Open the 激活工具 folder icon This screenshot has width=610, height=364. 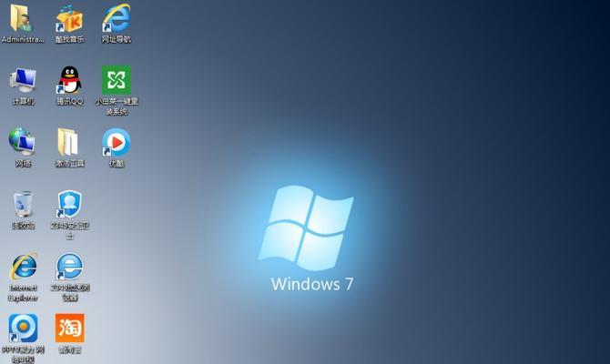click(68, 142)
